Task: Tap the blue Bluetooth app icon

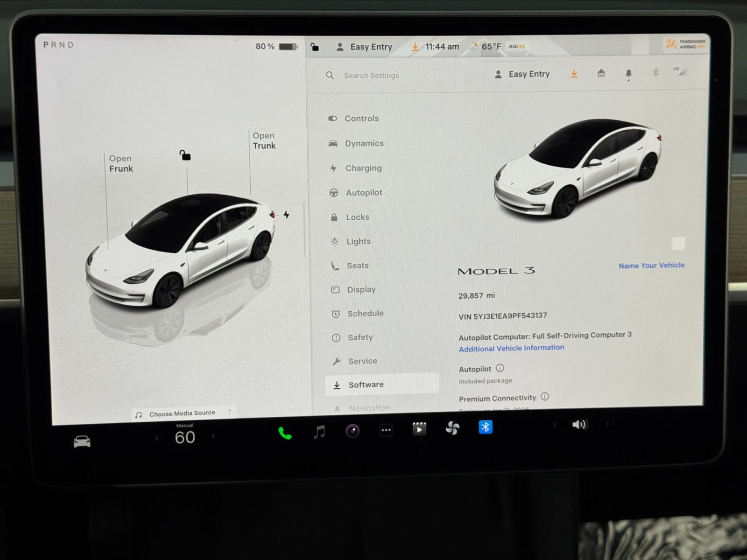Action: 485,427
